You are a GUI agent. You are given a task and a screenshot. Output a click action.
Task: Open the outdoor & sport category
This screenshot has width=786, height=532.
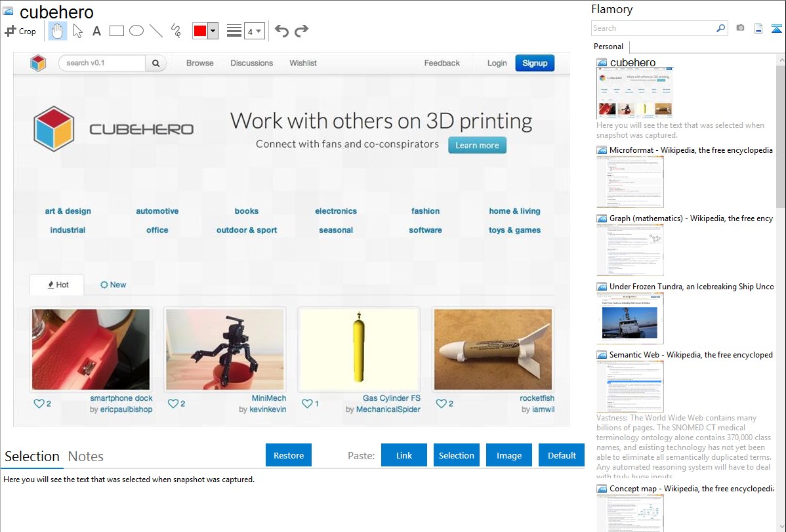247,230
